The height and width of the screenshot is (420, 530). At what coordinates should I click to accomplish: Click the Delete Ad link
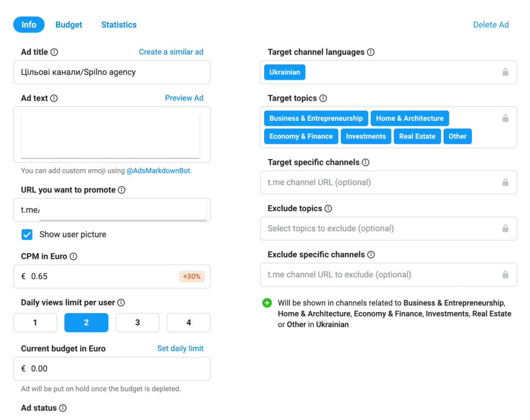coord(491,25)
